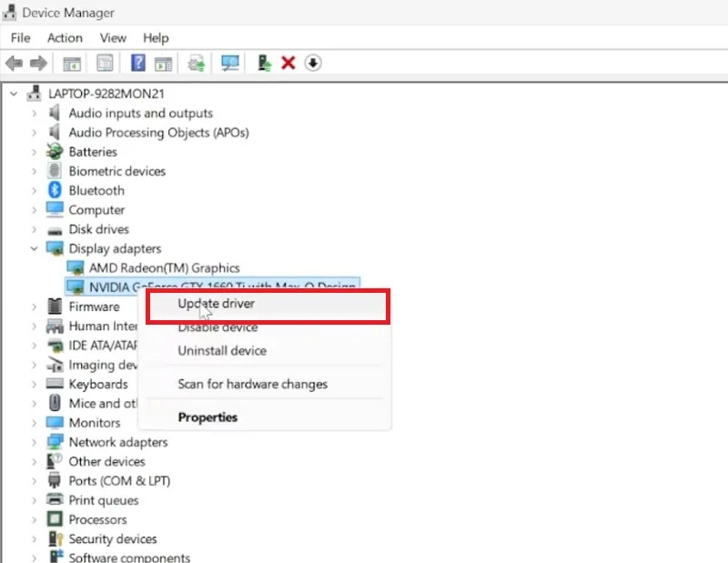Screen dimensions: 728x563
Task: Open the Properties sheet toolbar icon
Action: 105,63
